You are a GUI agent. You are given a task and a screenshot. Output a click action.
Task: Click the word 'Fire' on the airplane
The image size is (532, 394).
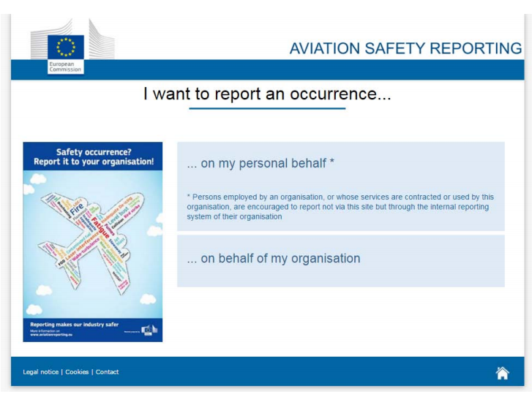point(78,208)
